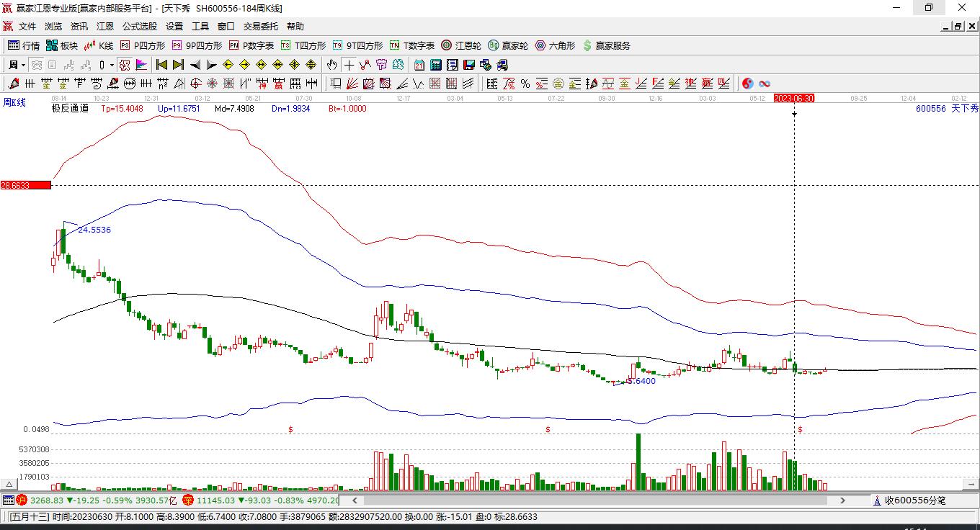The width and height of the screenshot is (980, 530).
Task: Click the 收600556分笔 link
Action: 915,500
